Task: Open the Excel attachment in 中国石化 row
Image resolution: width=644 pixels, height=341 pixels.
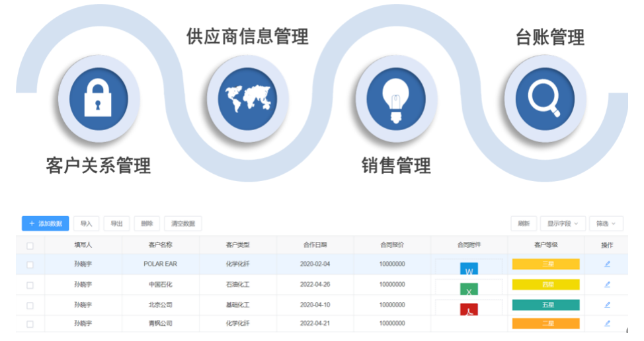Action: pyautogui.click(x=469, y=289)
